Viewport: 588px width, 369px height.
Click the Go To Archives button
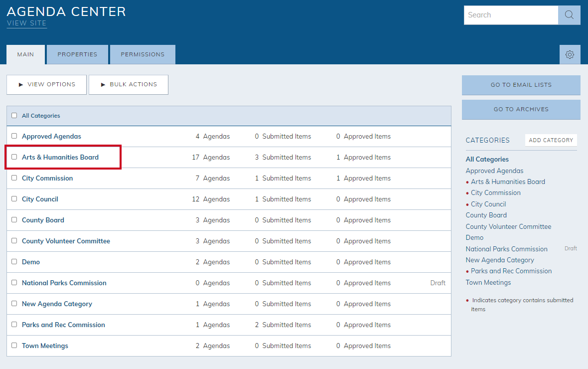[521, 109]
